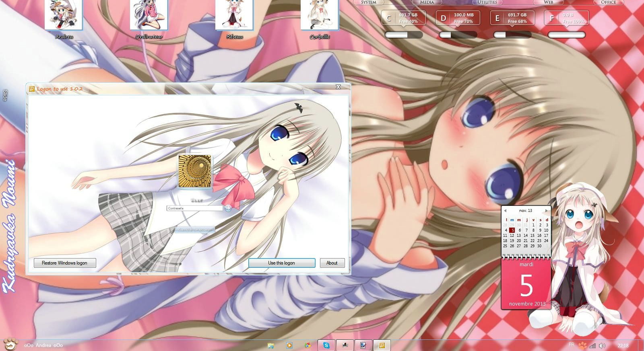Open the System launcher tab
Screen dimensions: 644x351
(x=368, y=2)
